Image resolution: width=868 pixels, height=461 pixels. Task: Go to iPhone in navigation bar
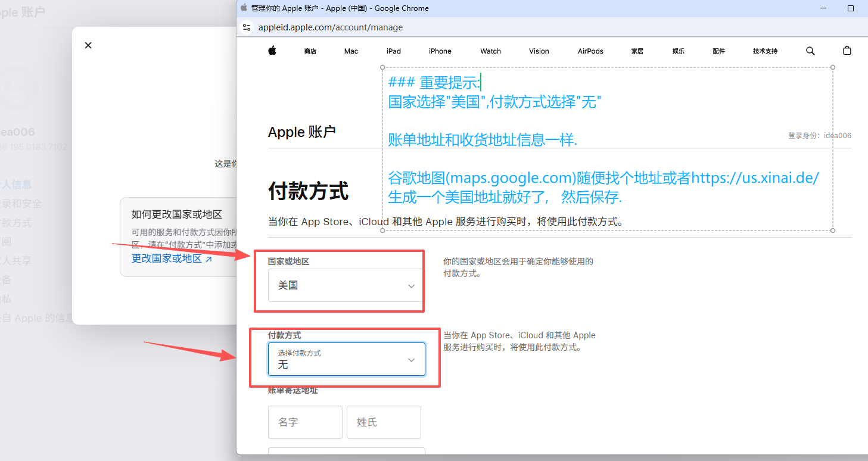coord(440,51)
